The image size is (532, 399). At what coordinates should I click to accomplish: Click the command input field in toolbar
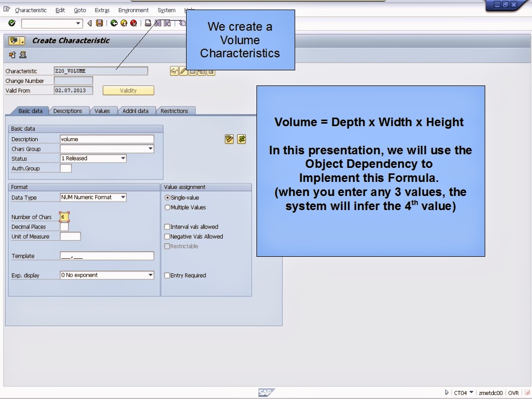(x=48, y=24)
